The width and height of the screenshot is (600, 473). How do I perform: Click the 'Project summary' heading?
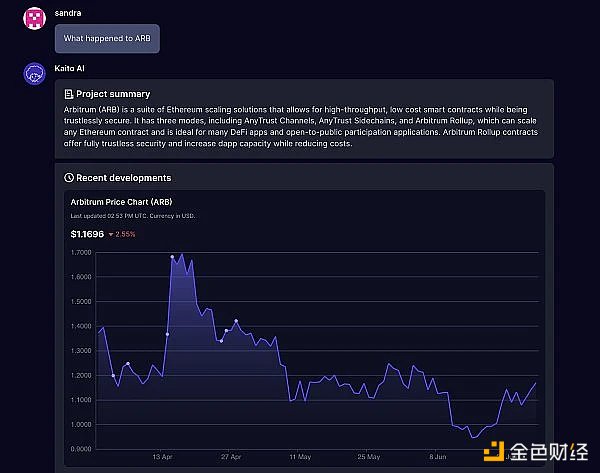coord(113,94)
